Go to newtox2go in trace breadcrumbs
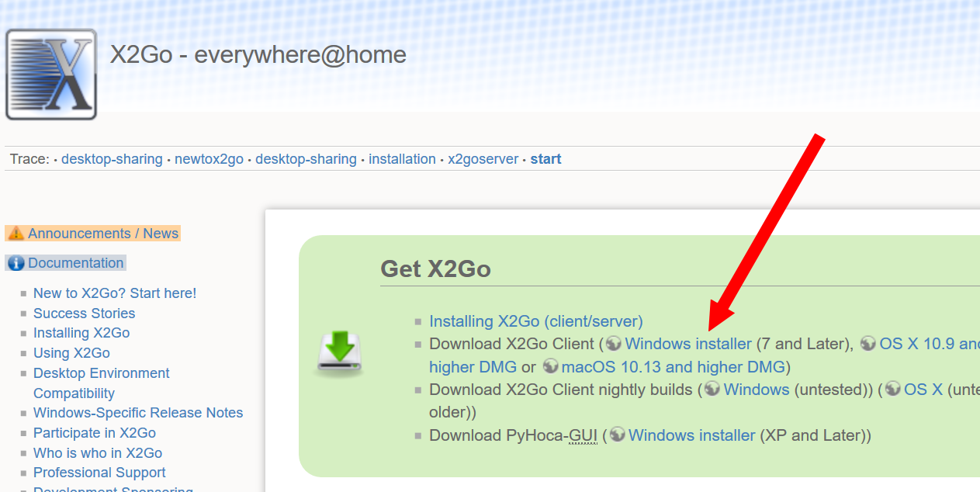This screenshot has height=492, width=980. (x=209, y=159)
